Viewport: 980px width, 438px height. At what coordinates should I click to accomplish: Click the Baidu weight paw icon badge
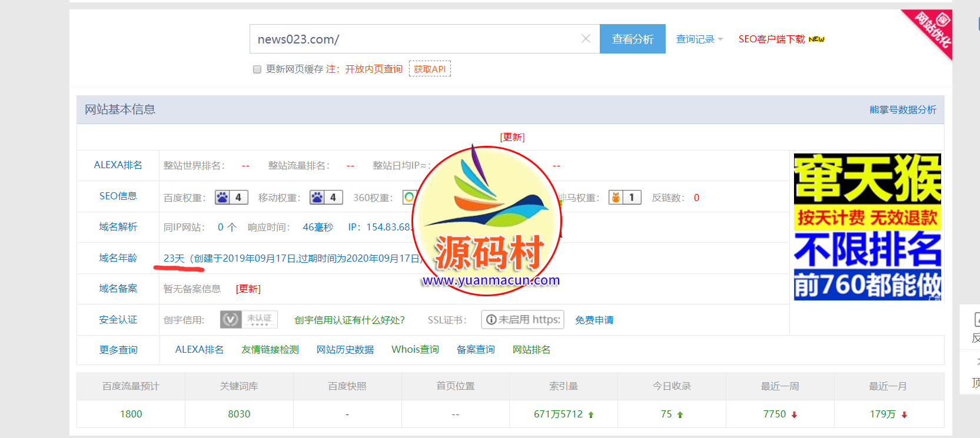click(x=231, y=198)
